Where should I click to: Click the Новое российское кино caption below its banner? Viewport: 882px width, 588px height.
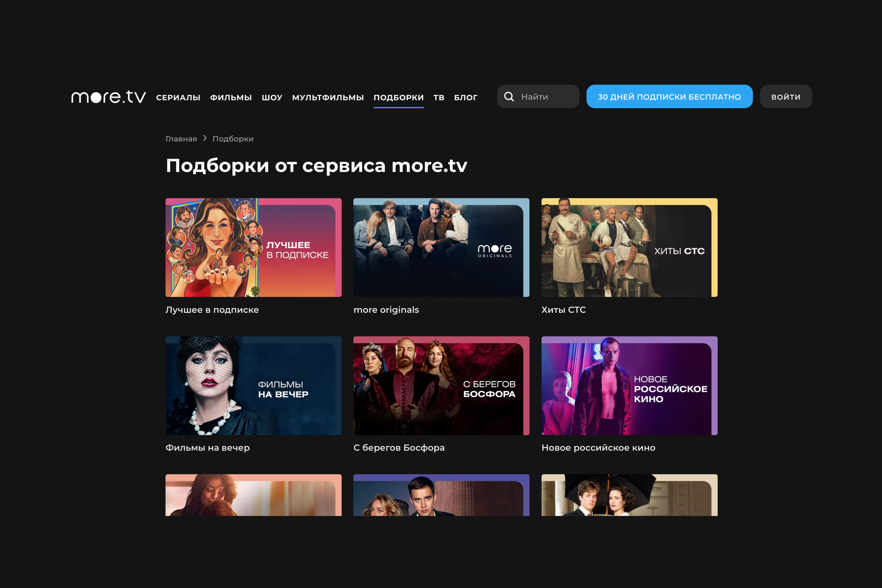[598, 448]
